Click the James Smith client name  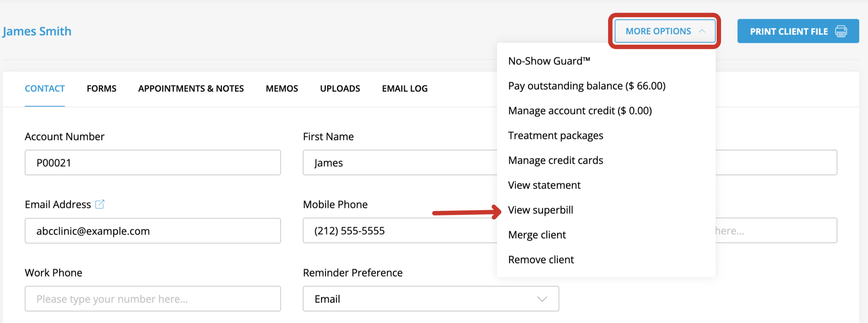[37, 31]
